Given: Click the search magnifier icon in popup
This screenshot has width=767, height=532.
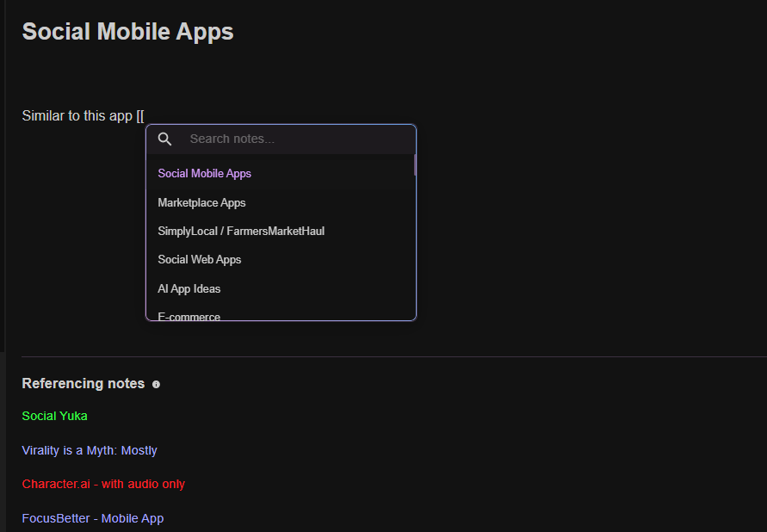Looking at the screenshot, I should click(164, 139).
